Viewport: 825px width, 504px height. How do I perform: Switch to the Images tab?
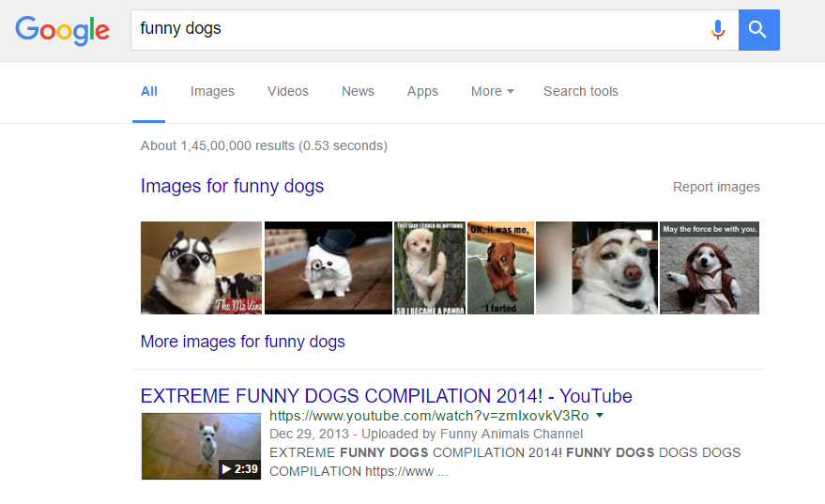pyautogui.click(x=212, y=92)
